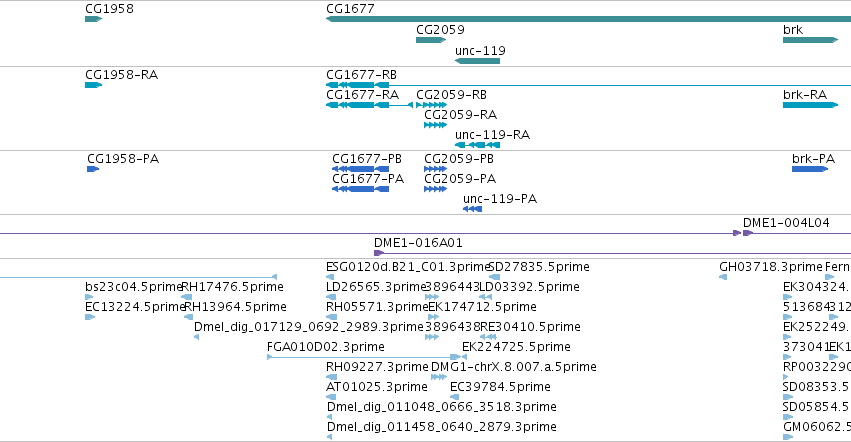Image resolution: width=851 pixels, height=442 pixels.
Task: Open the EK224725.5prime EST label
Action: (x=516, y=348)
